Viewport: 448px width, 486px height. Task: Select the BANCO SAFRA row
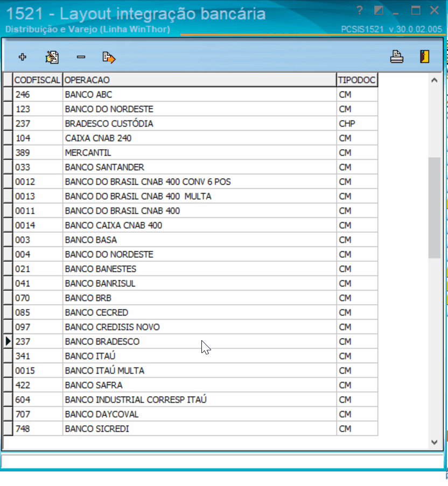coord(191,385)
